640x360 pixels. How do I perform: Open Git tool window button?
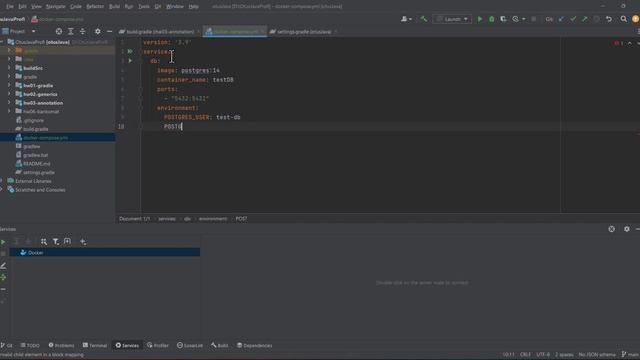click(x=7, y=345)
